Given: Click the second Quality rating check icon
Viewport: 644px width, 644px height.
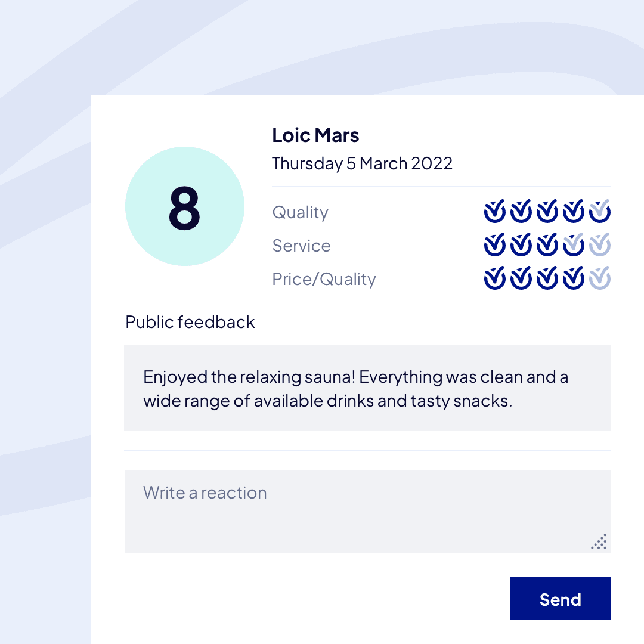Looking at the screenshot, I should point(521,212).
